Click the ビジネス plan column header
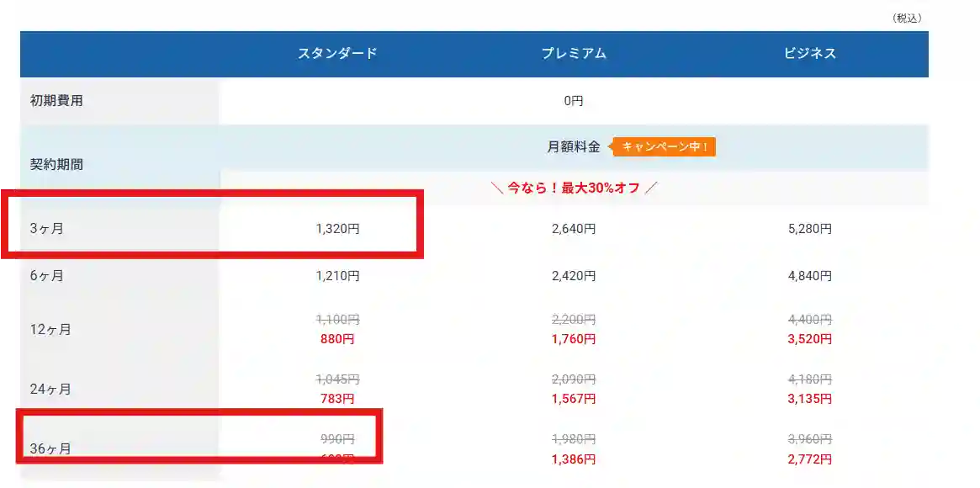This screenshot has width=980, height=488. pyautogui.click(x=810, y=54)
